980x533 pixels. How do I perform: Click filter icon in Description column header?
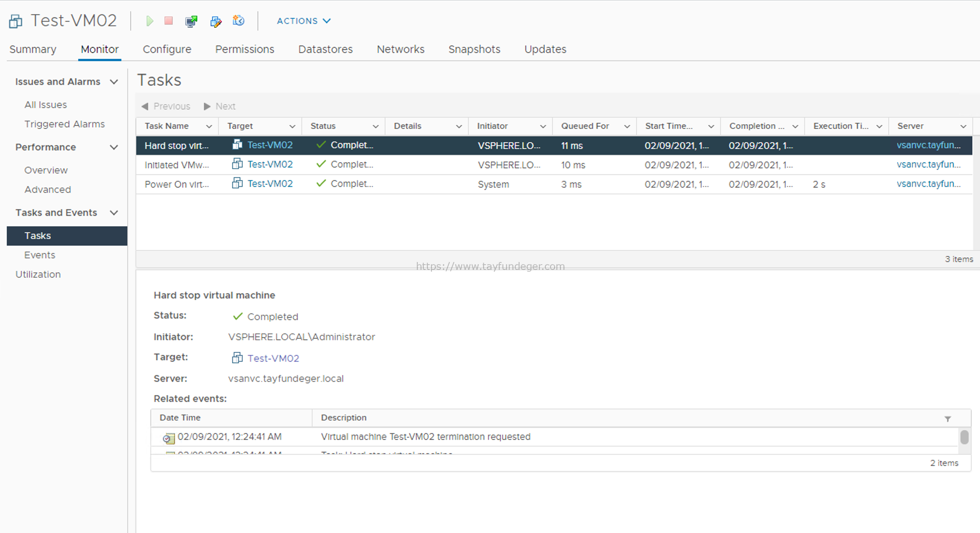tap(948, 419)
